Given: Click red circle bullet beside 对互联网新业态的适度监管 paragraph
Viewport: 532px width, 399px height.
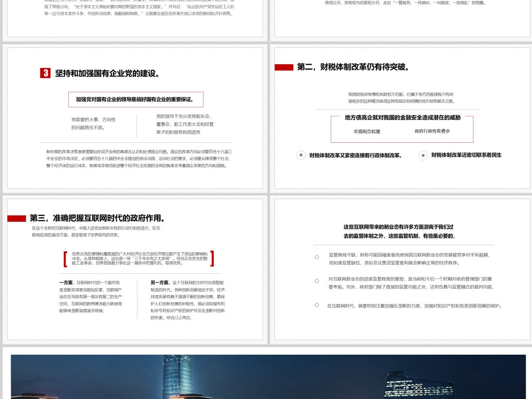Looking at the screenshot, I should 317,281.
